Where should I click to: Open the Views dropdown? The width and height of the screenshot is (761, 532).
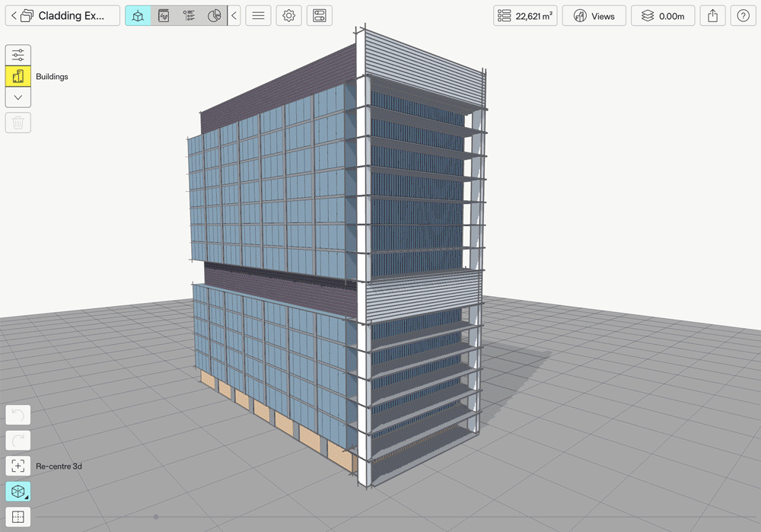pos(594,16)
